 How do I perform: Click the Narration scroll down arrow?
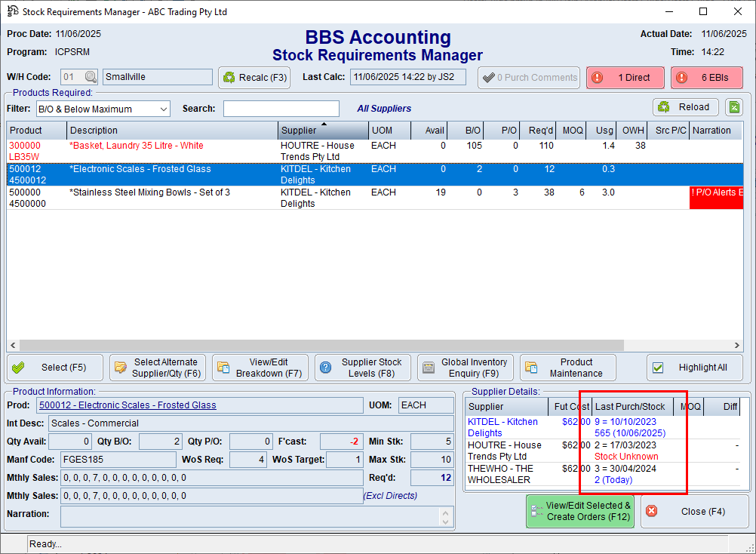[x=447, y=522]
